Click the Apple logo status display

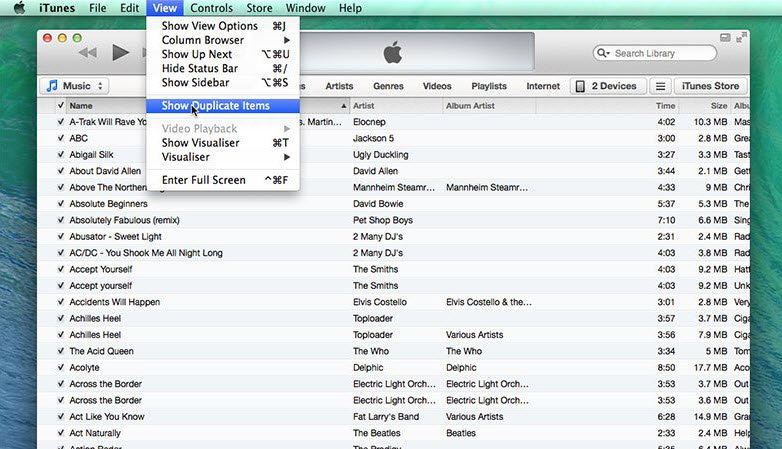[392, 52]
